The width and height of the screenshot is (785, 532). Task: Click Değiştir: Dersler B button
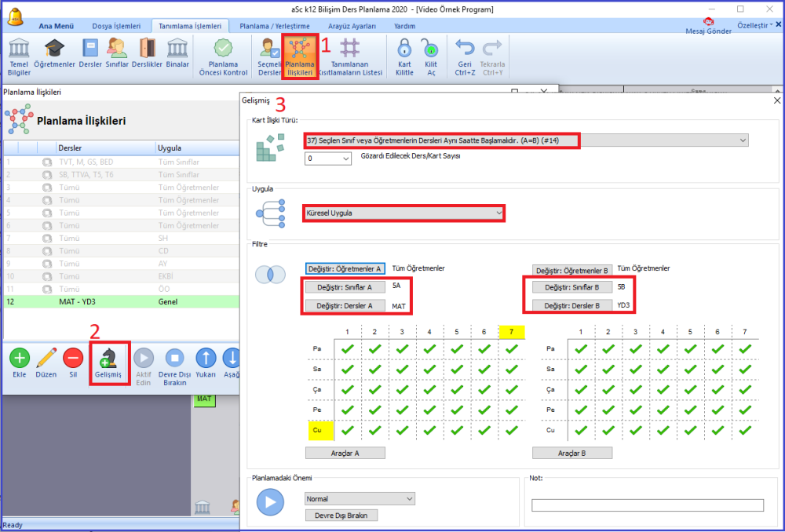point(571,305)
